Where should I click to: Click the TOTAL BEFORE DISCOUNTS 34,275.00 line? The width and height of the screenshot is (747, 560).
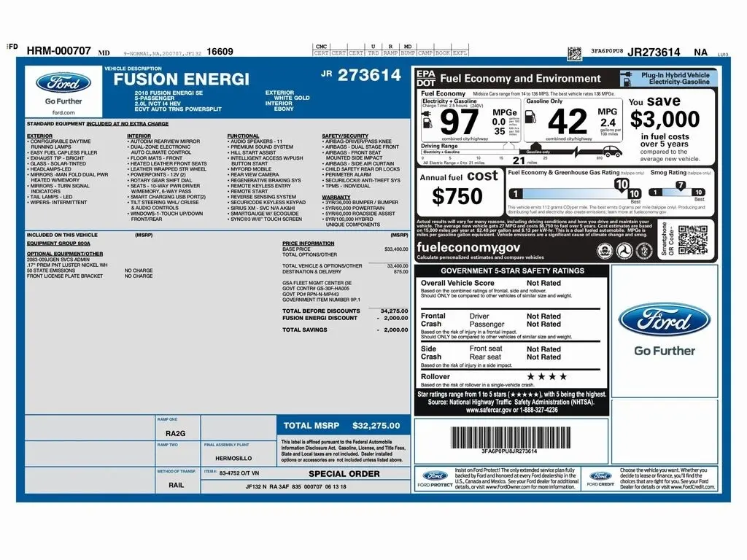(345, 311)
